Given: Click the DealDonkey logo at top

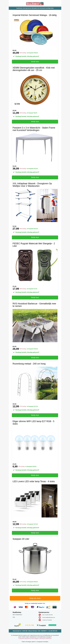Looking at the screenshot, I should 35,4.
